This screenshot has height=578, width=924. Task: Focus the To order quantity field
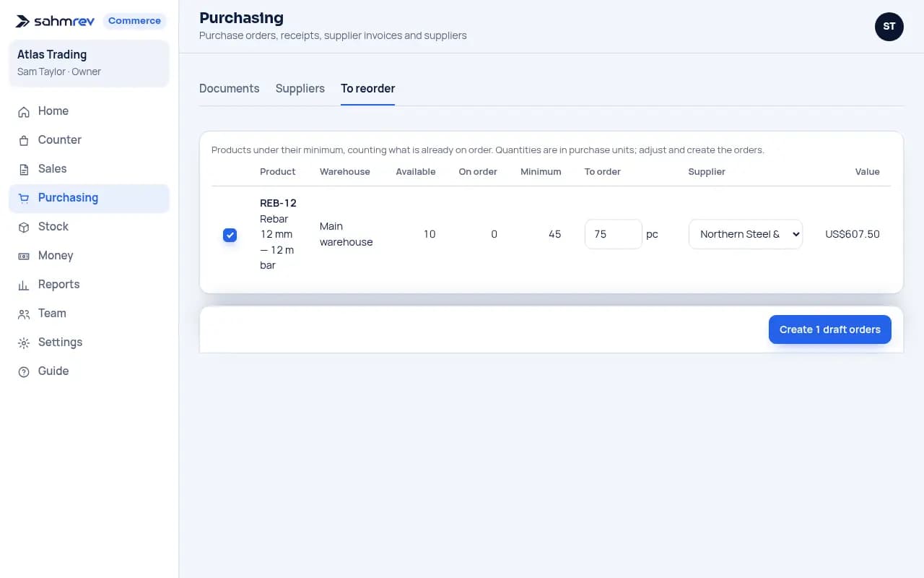tap(613, 234)
